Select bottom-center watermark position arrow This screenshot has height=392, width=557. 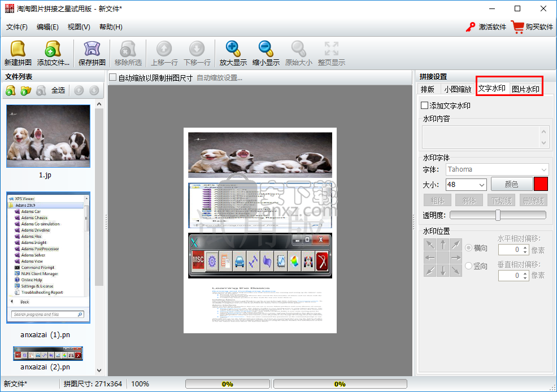[443, 271]
